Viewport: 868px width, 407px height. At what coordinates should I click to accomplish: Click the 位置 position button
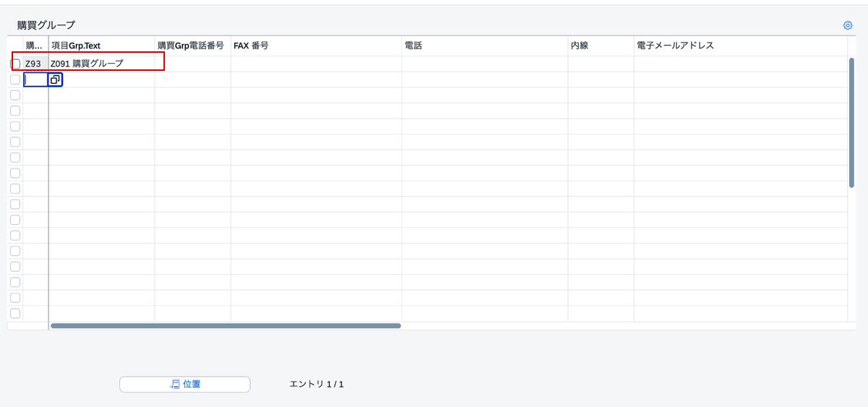point(184,384)
